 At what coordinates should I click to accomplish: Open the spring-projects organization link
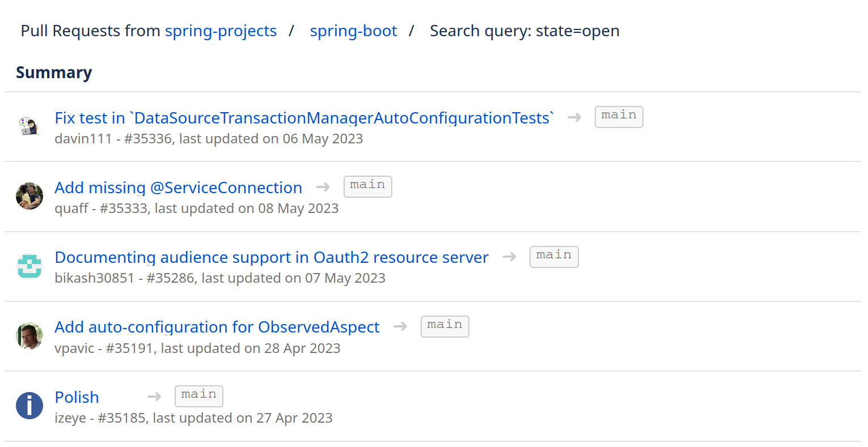click(x=221, y=31)
